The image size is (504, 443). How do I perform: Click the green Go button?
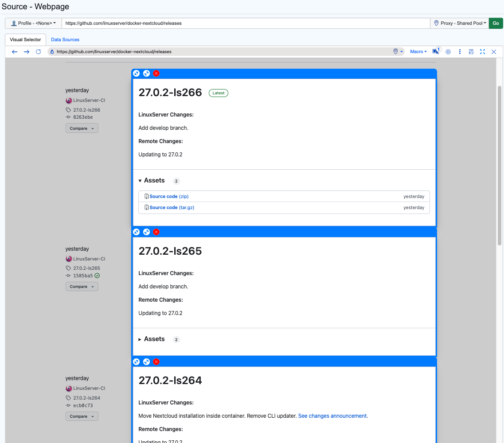coord(496,23)
